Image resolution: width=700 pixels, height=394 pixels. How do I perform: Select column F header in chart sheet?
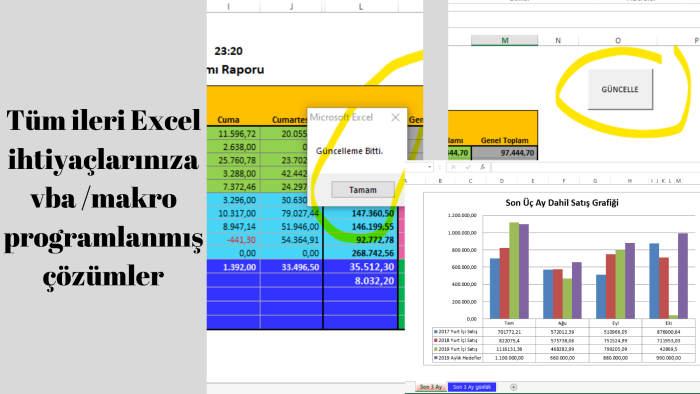(564, 181)
